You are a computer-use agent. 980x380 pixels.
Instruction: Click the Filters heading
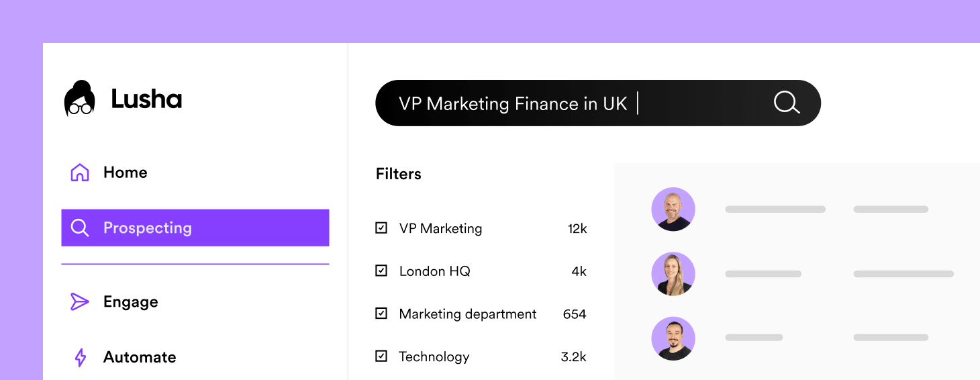coord(399,174)
